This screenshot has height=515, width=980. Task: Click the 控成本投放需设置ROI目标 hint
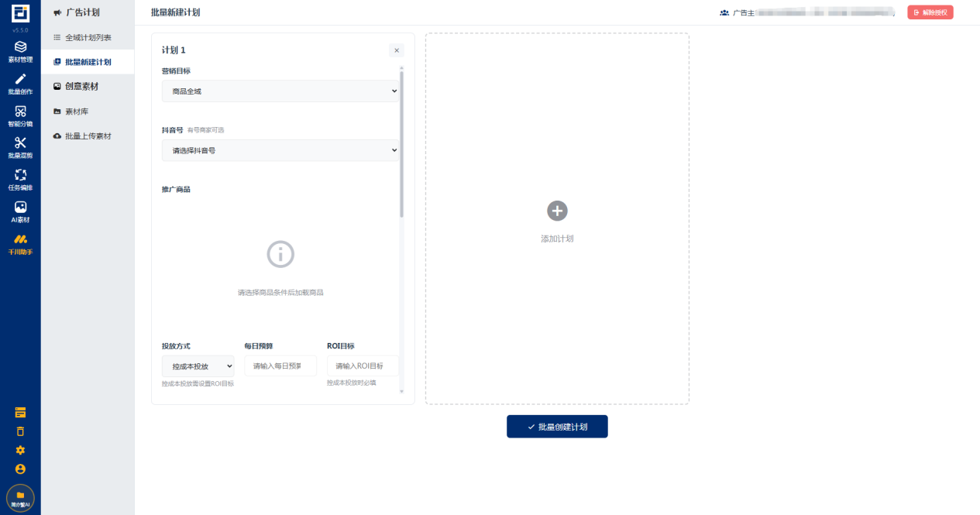click(x=198, y=384)
